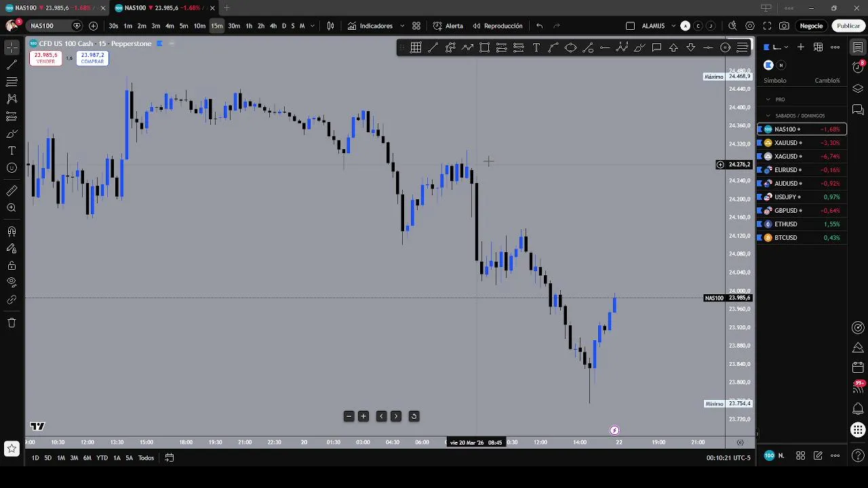Open the layout selector square icon
868x488 pixels.
point(630,26)
